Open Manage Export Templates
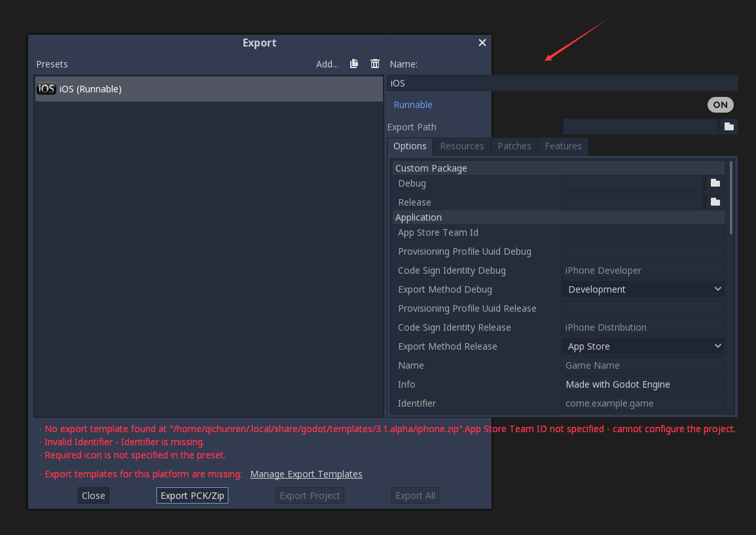Viewport: 756px width, 535px height. [x=306, y=473]
